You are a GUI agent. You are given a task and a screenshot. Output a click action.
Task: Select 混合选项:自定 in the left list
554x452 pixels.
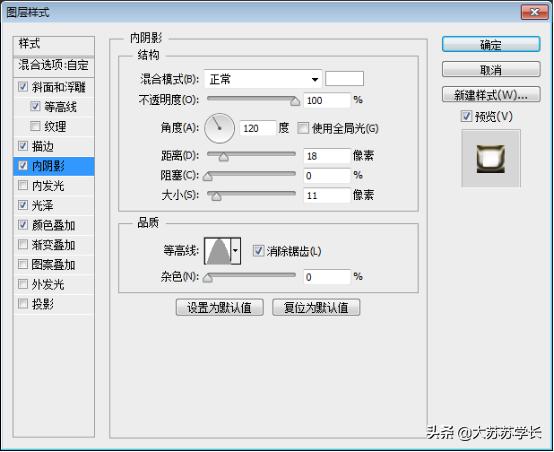[x=54, y=65]
